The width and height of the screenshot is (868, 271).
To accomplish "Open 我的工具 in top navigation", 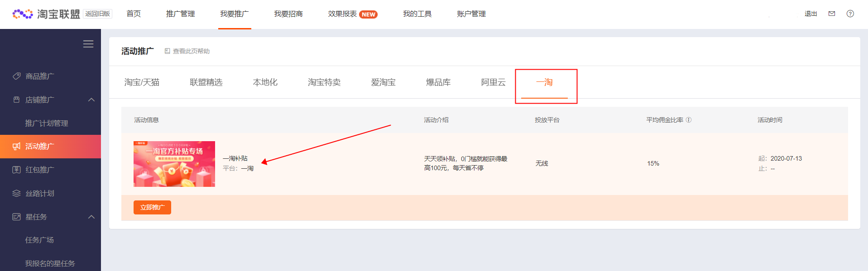I will point(417,14).
